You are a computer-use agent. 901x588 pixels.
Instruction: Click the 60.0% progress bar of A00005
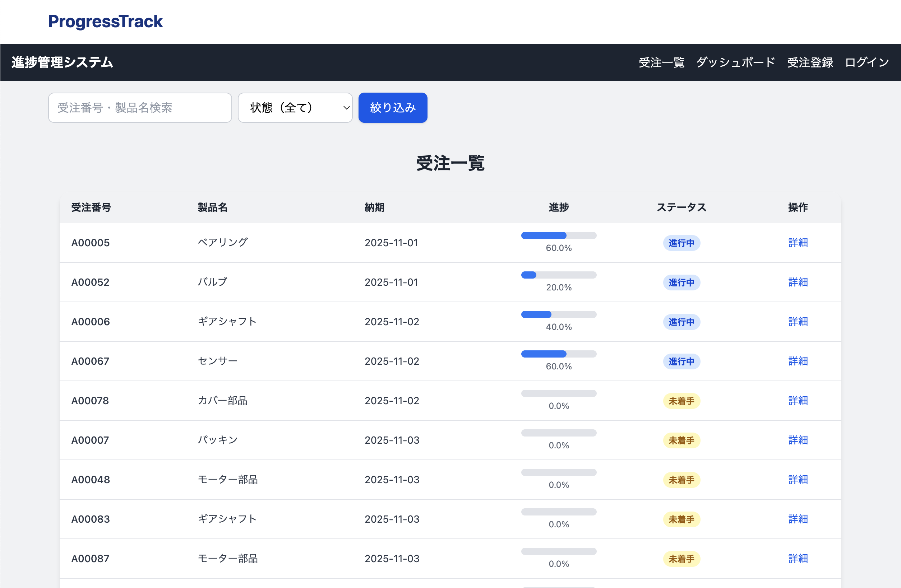pos(558,235)
